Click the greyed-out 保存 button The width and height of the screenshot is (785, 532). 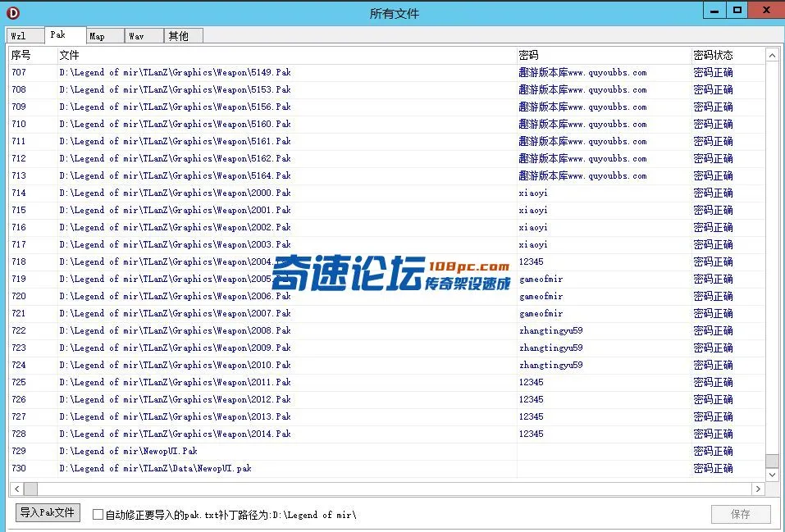pos(741,514)
